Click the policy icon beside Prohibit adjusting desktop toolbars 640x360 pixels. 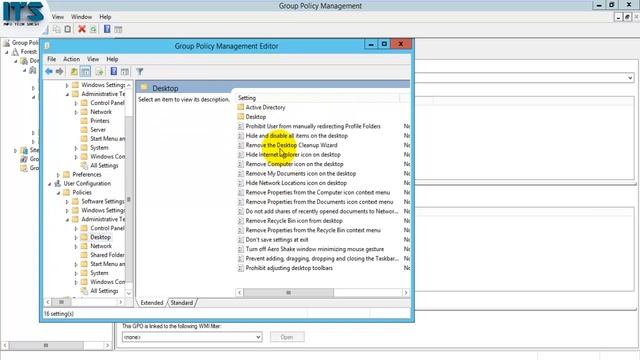tap(240, 268)
